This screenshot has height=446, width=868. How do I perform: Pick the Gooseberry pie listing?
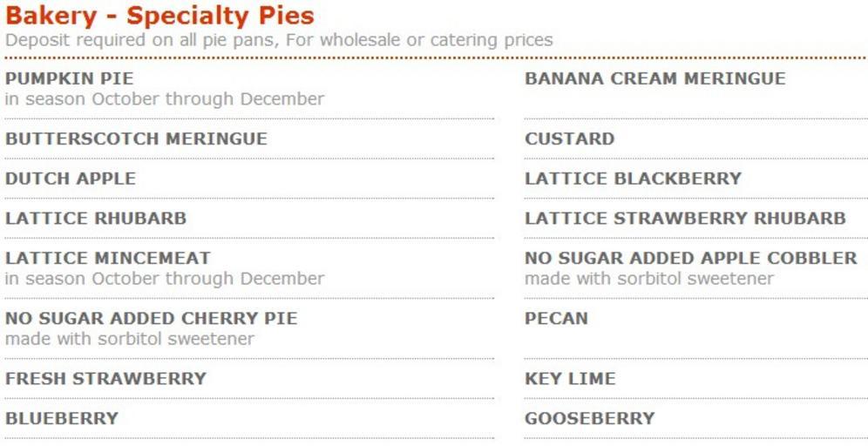pyautogui.click(x=589, y=418)
